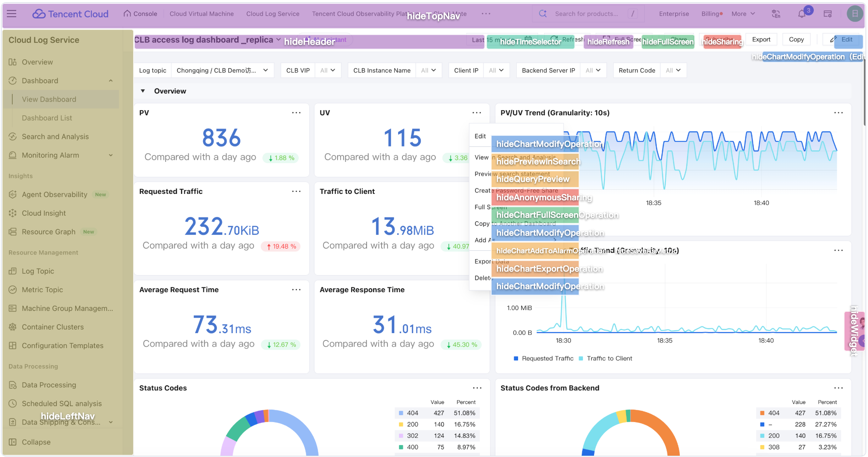Open Cloud Virtual Machine nav item

coord(201,14)
